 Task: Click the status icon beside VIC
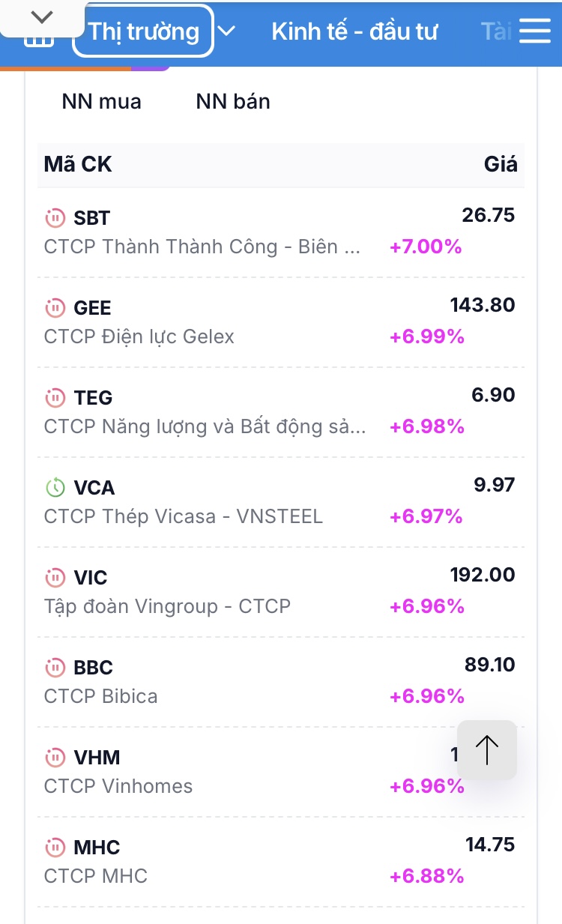pos(55,578)
